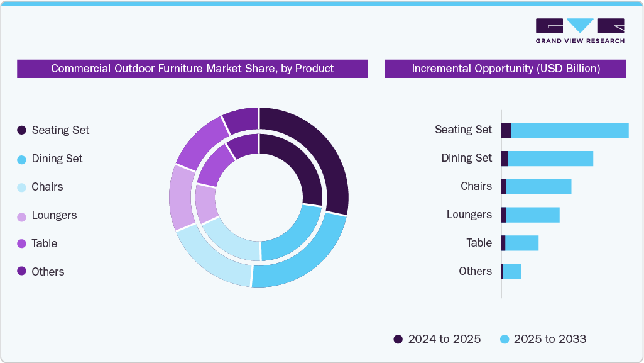The height and width of the screenshot is (363, 644).
Task: Click the dark 2024 to 2025 legend dot
Action: [397, 339]
